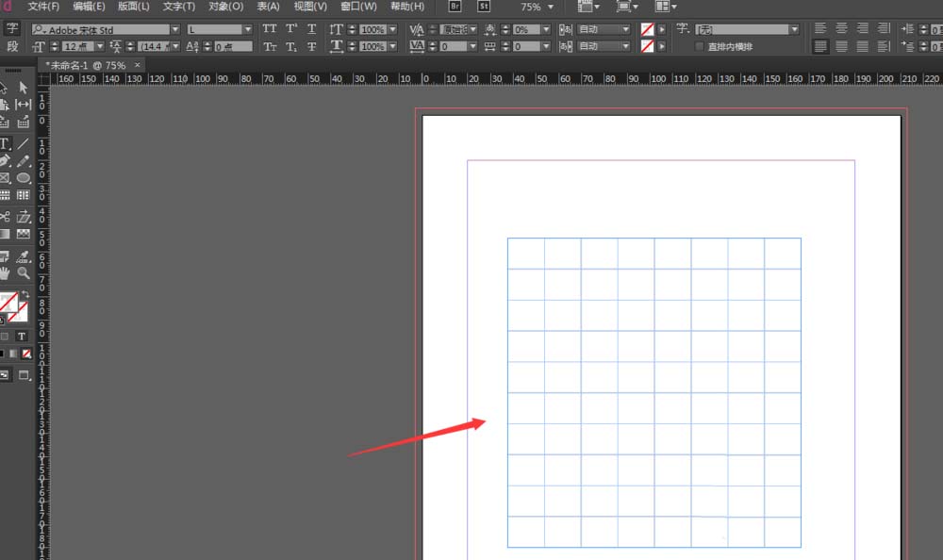Toggle Strikethrough formatting

click(x=311, y=46)
